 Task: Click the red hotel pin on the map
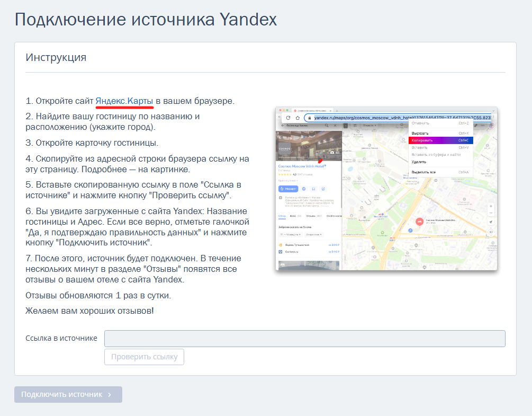(x=419, y=222)
